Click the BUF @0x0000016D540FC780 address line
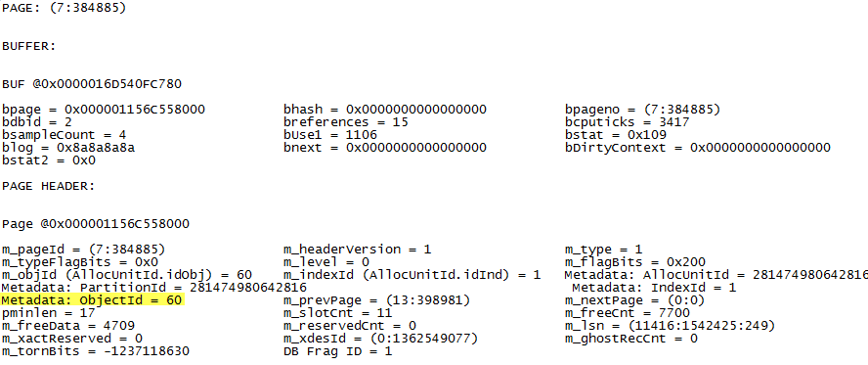 92,85
